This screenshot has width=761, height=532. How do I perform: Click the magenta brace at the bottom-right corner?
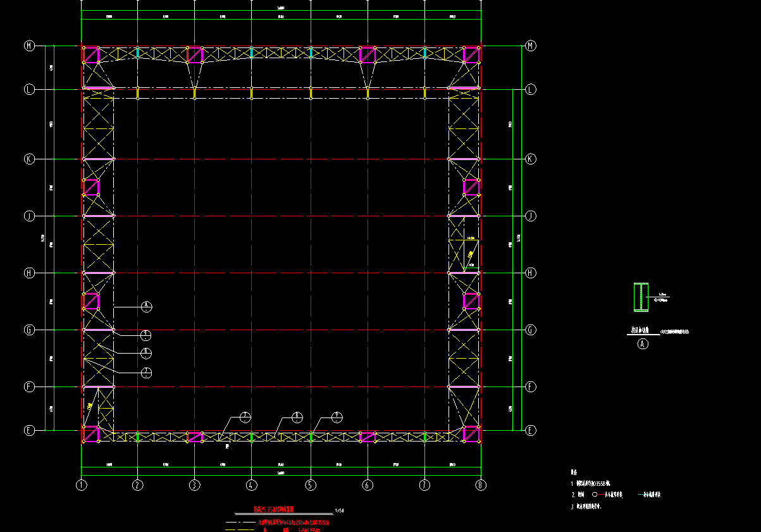(x=471, y=435)
